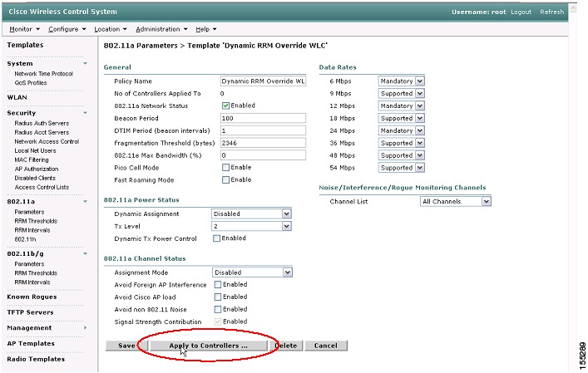Open RRM Thresholds under 802.11a
The height and width of the screenshot is (373, 588).
[36, 221]
